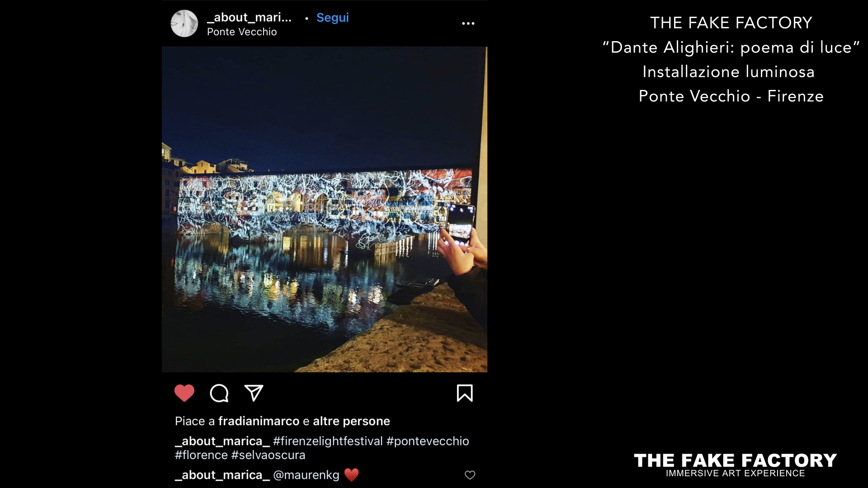The width and height of the screenshot is (868, 488).
Task: Open _about_marica_ profile picture
Action: [184, 23]
